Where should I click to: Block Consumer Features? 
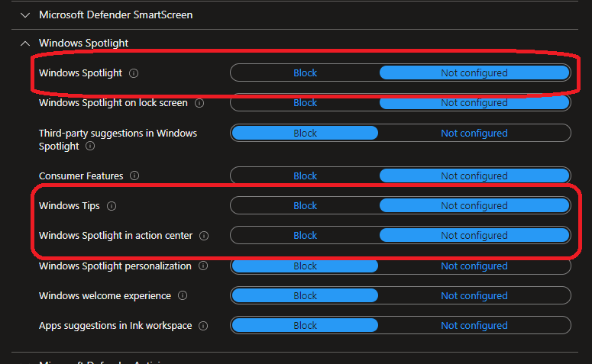pyautogui.click(x=305, y=176)
